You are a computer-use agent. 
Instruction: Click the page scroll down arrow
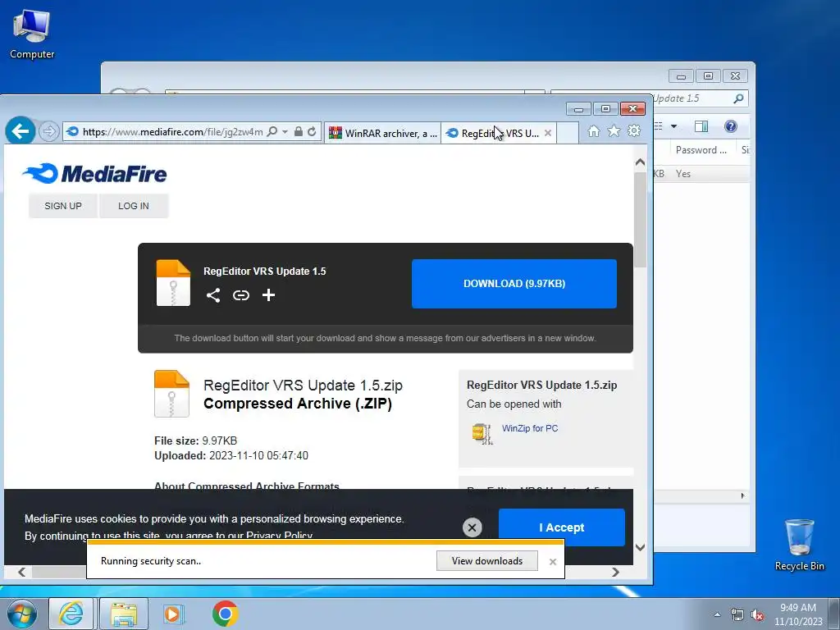pos(640,547)
